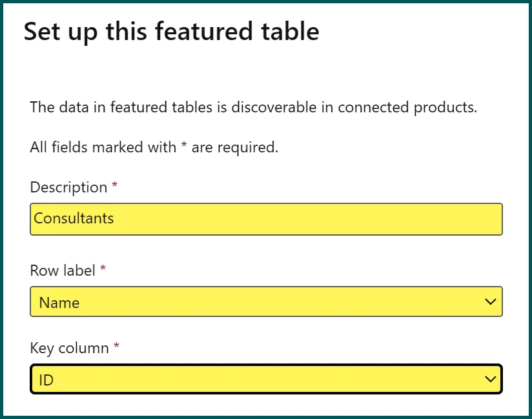
Task: Click the red asterisk beside Description
Action: click(x=115, y=187)
